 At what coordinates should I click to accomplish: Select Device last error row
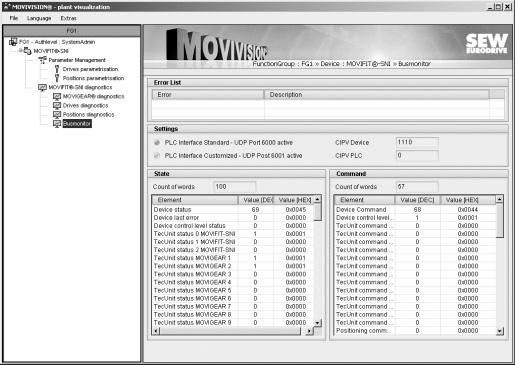[x=233, y=218]
